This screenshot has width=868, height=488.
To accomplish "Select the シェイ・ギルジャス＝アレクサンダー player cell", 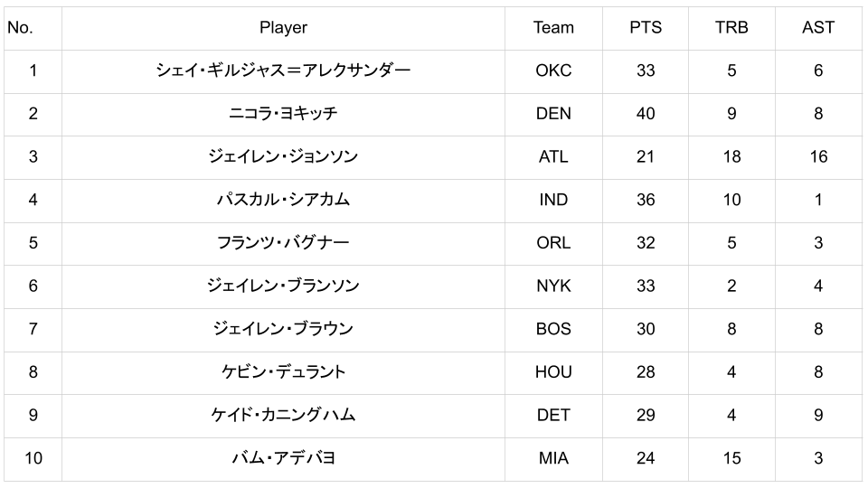I will (x=283, y=70).
